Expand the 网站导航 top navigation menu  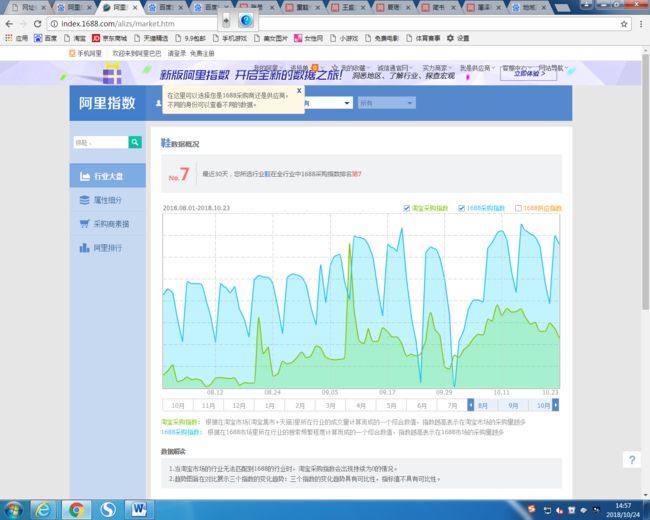[553, 68]
